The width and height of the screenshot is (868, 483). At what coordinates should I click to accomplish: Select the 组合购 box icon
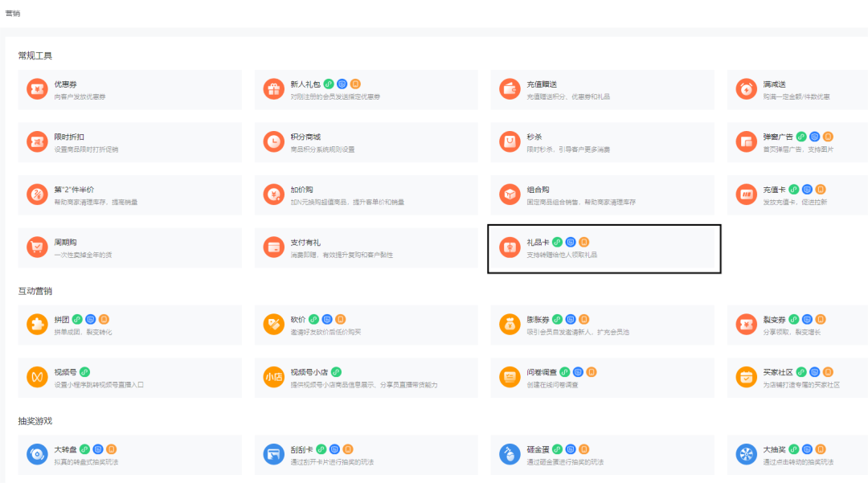click(510, 194)
